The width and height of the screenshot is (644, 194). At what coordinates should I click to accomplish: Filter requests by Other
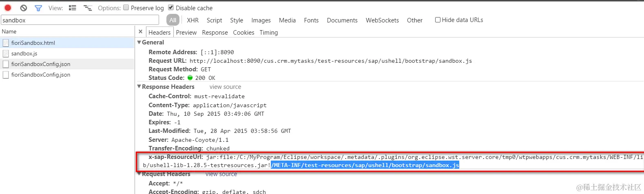(x=415, y=20)
